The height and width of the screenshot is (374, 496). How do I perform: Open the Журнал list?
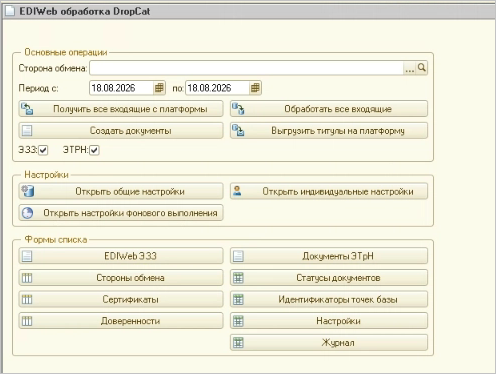click(329, 343)
